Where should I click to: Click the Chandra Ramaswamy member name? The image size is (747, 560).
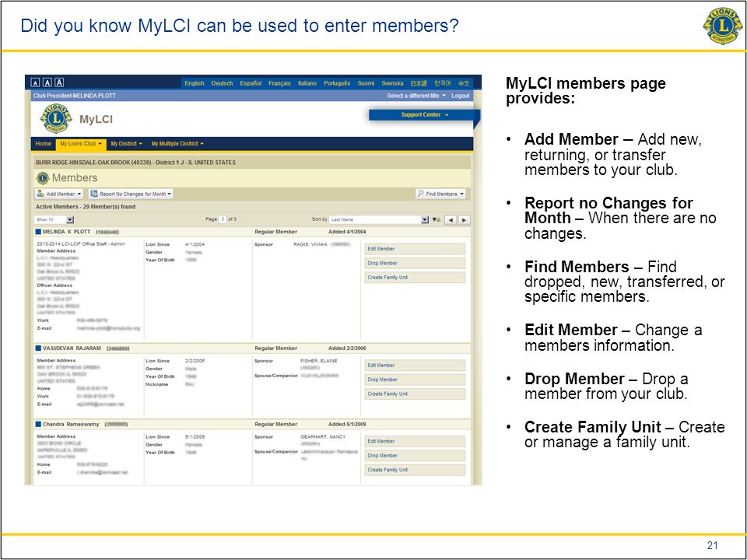pyautogui.click(x=71, y=424)
